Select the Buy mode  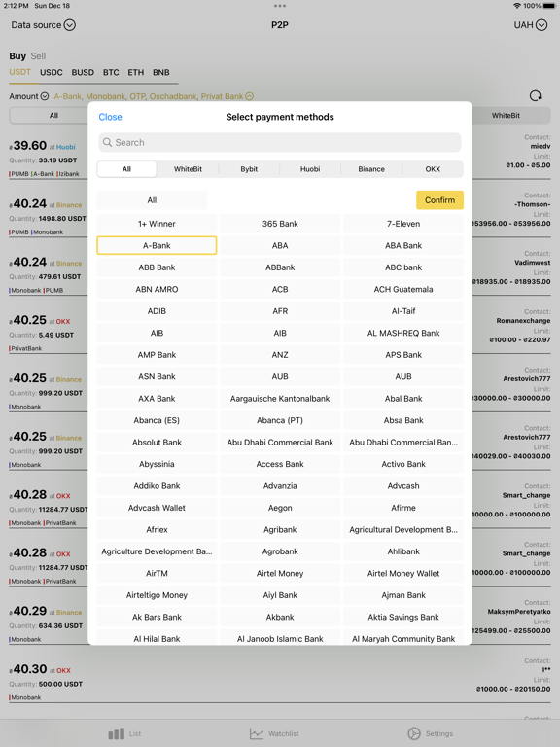coord(17,56)
